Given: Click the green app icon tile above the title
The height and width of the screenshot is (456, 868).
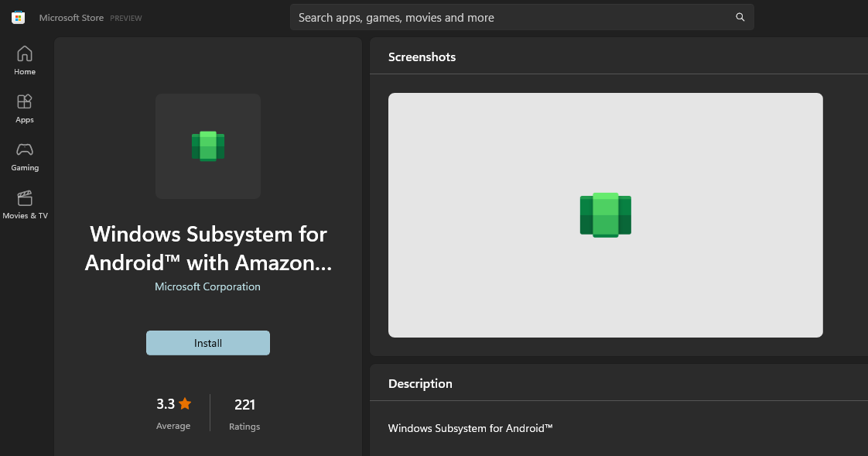Looking at the screenshot, I should pyautogui.click(x=207, y=146).
